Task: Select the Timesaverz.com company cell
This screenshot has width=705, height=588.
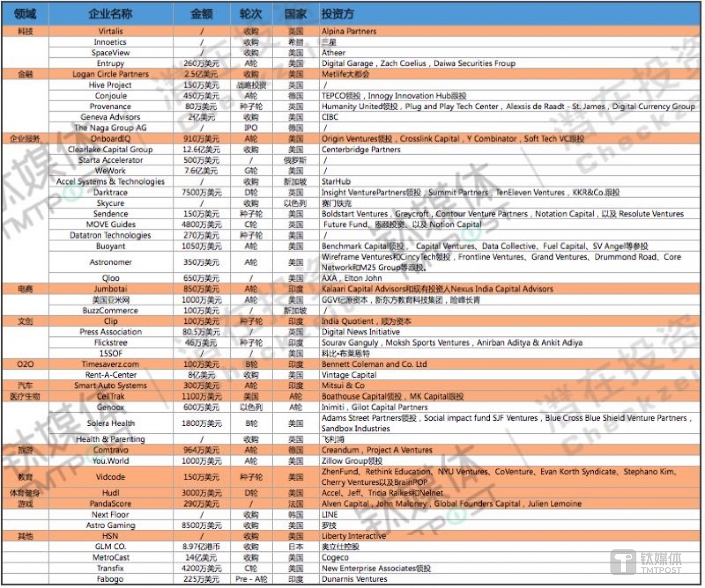Action: pos(111,364)
